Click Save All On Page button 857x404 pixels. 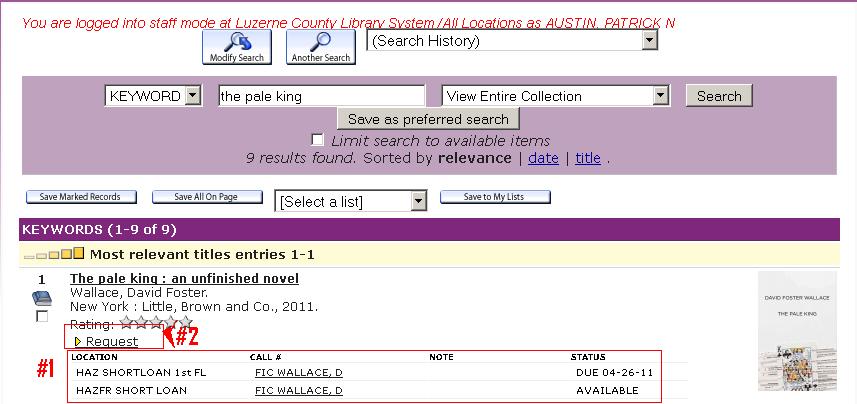click(206, 197)
